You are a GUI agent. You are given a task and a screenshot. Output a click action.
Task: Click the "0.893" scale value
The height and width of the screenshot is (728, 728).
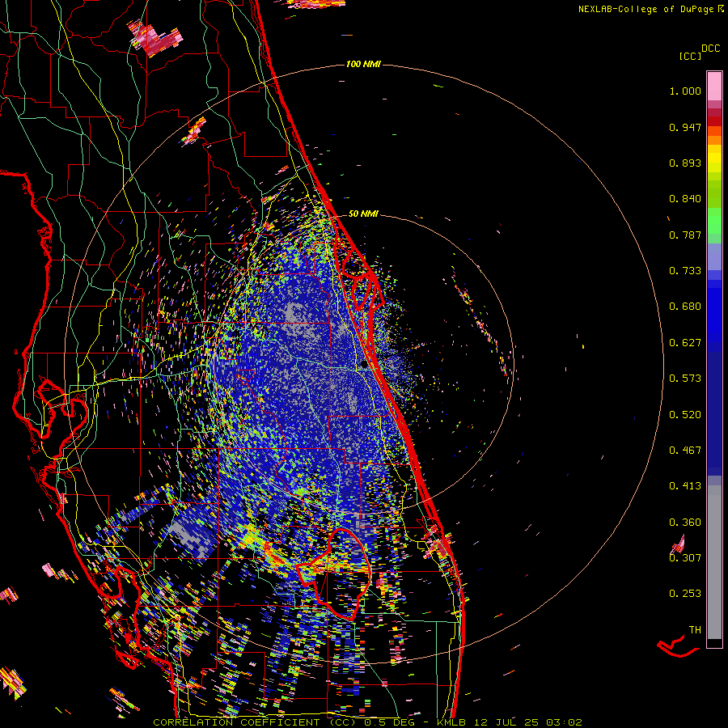pos(685,163)
